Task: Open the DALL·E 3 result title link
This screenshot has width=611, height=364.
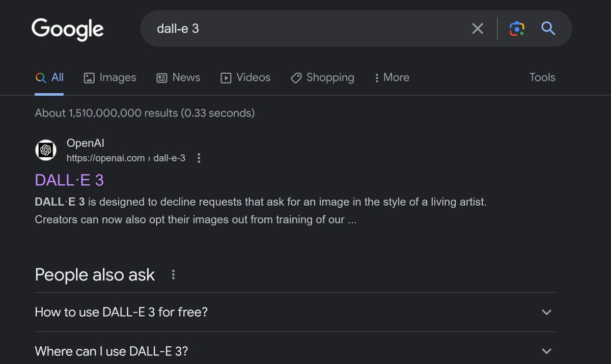Action: 69,180
